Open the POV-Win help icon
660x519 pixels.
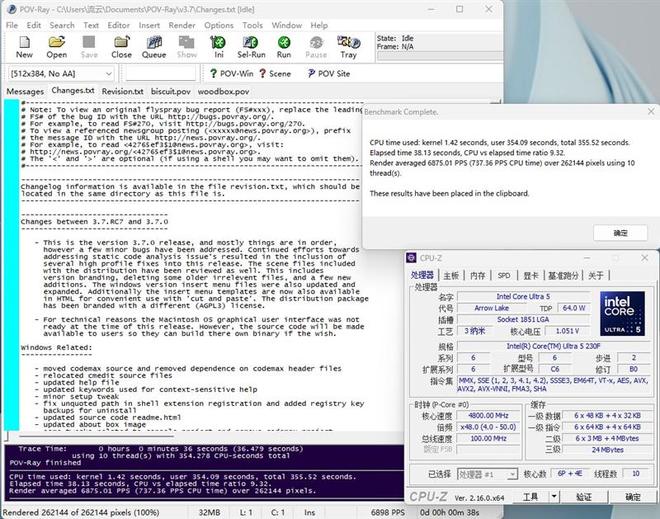[x=231, y=73]
